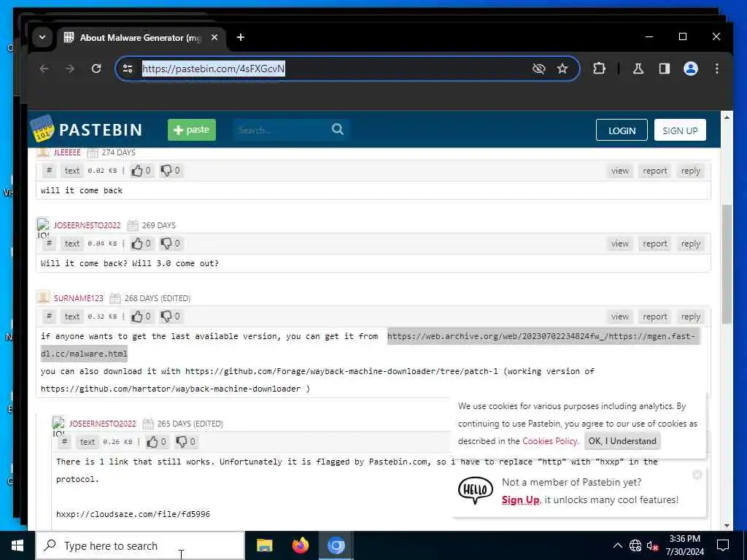
Task: Click the pastebin.com URL in the address bar
Action: 214,69
